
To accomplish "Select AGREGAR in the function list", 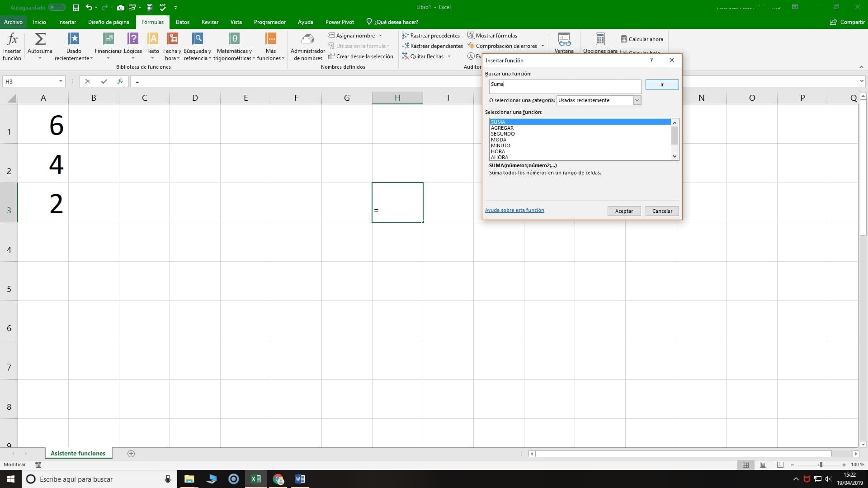I will (580, 128).
